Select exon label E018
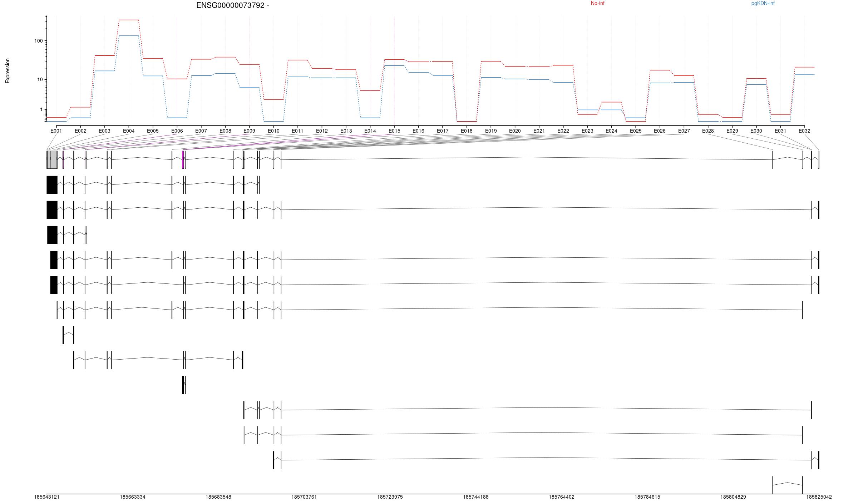Screen dimensions: 858x504 coord(467,131)
